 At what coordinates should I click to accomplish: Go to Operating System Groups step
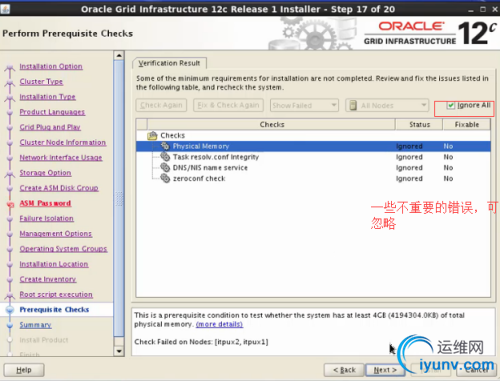pyautogui.click(x=63, y=249)
